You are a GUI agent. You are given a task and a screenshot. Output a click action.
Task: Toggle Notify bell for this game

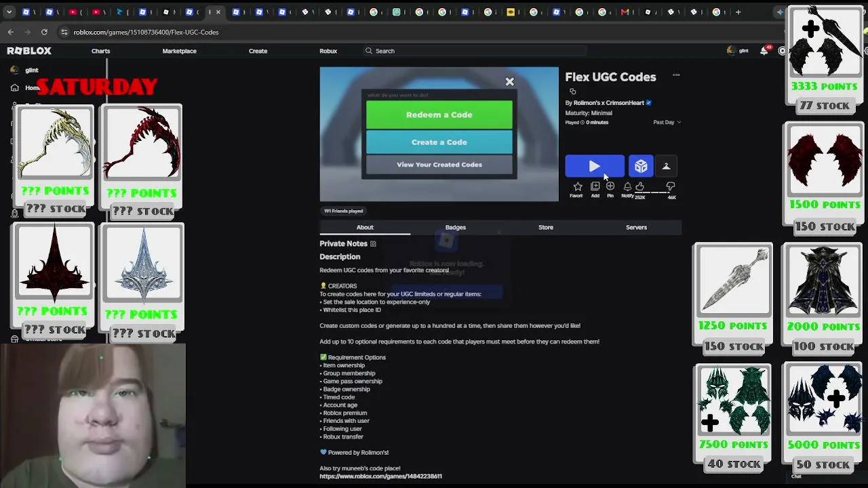point(627,186)
